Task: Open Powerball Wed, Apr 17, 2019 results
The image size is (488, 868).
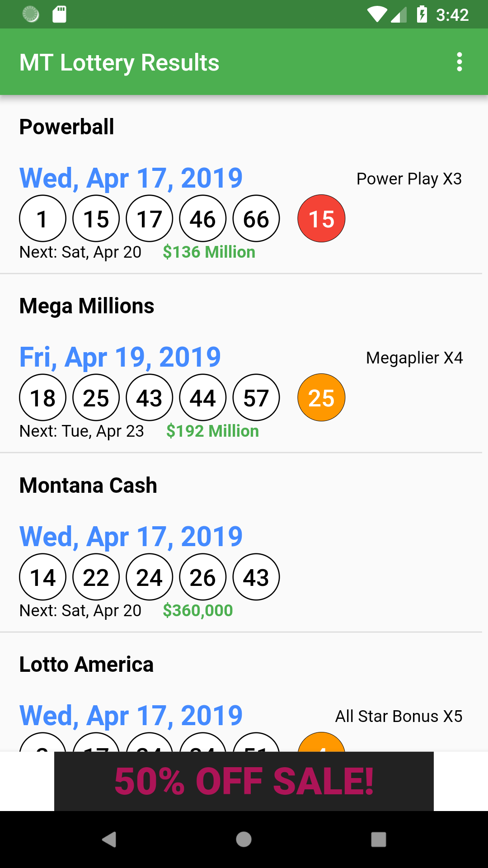Action: pyautogui.click(x=131, y=178)
